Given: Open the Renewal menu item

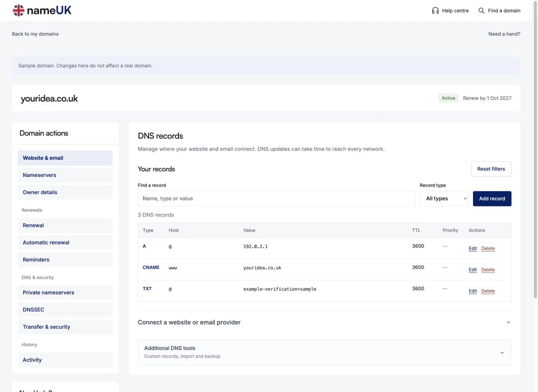Looking at the screenshot, I should click(65, 225).
